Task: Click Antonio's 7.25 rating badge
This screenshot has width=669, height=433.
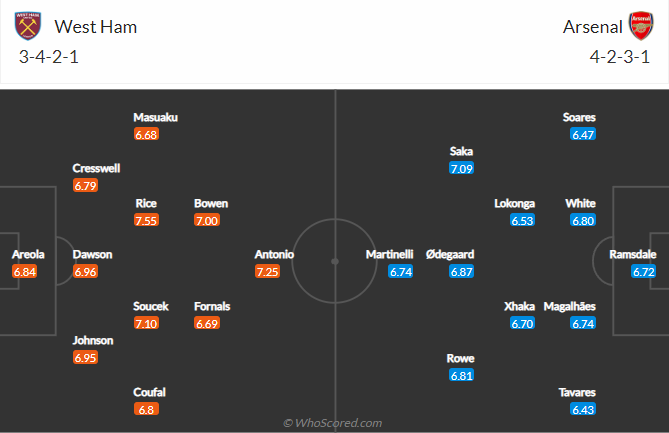Action: click(267, 271)
